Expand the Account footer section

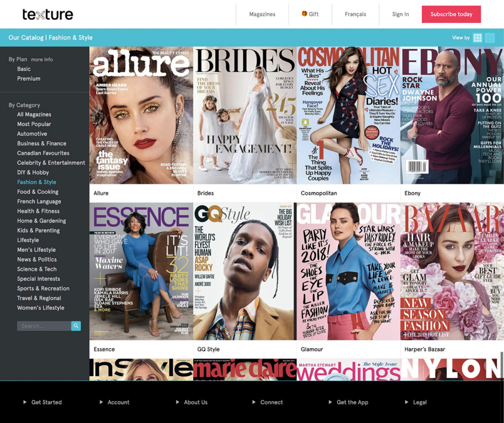(114, 402)
